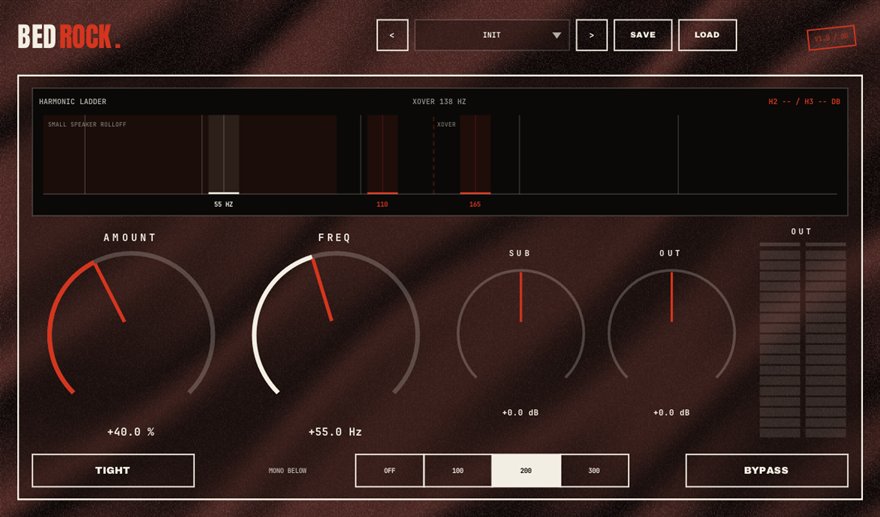Click the SUB knob

click(x=521, y=324)
